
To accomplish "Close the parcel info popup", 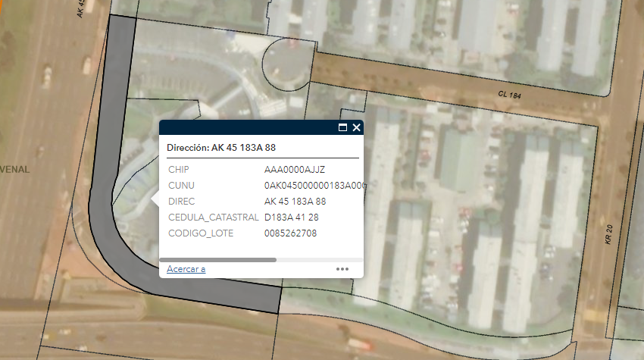I will tap(356, 128).
